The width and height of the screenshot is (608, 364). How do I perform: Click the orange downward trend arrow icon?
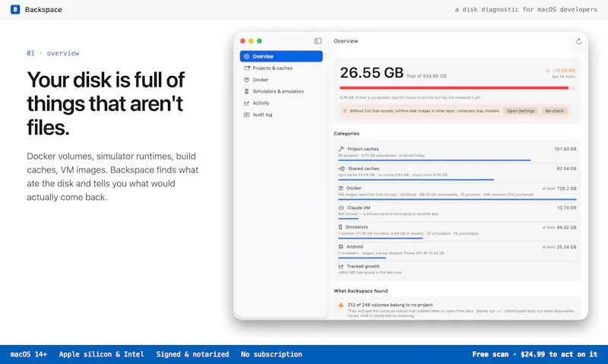pos(547,71)
